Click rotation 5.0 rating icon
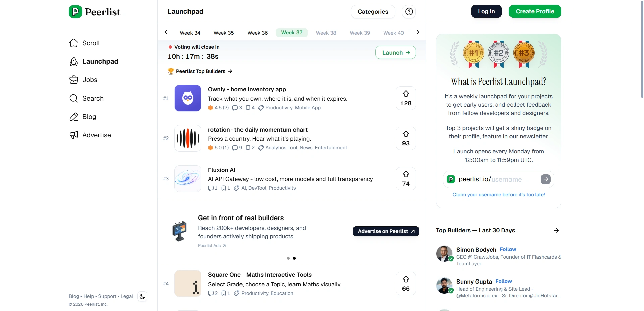The width and height of the screenshot is (644, 311). (x=210, y=148)
